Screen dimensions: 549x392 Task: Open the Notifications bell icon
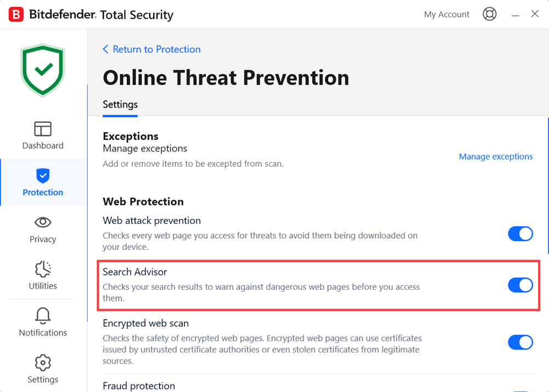pos(43,316)
